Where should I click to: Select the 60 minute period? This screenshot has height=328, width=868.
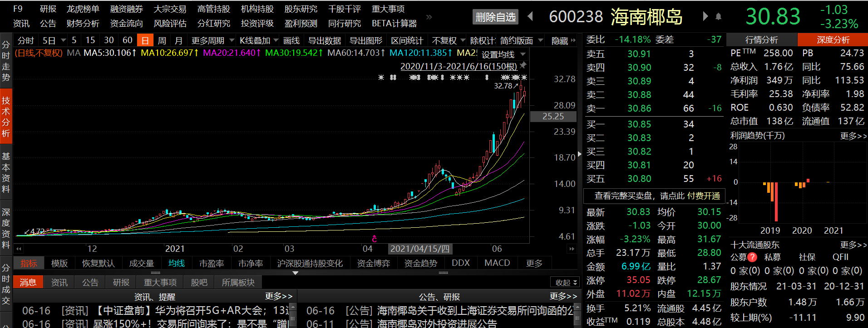tap(128, 40)
